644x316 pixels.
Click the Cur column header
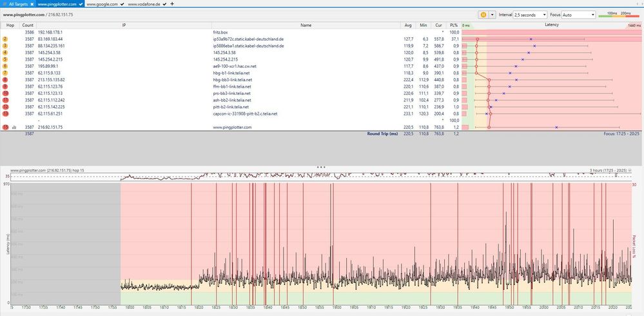point(438,25)
